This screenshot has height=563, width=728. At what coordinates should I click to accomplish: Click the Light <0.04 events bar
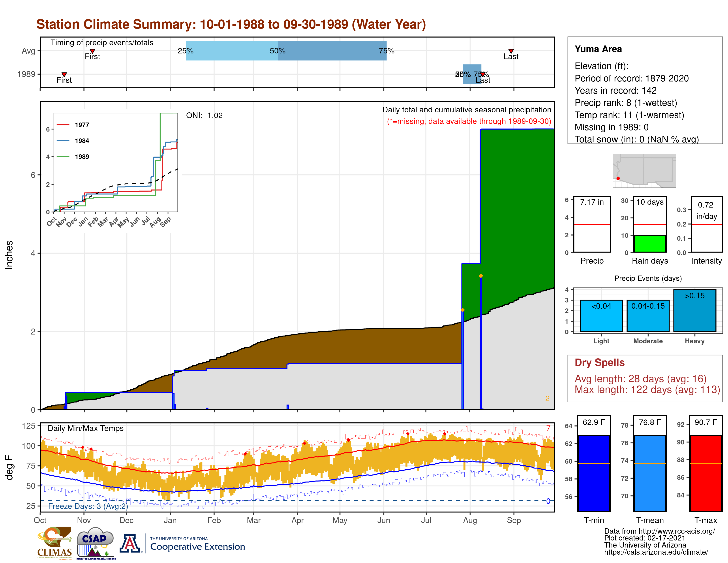(x=601, y=316)
